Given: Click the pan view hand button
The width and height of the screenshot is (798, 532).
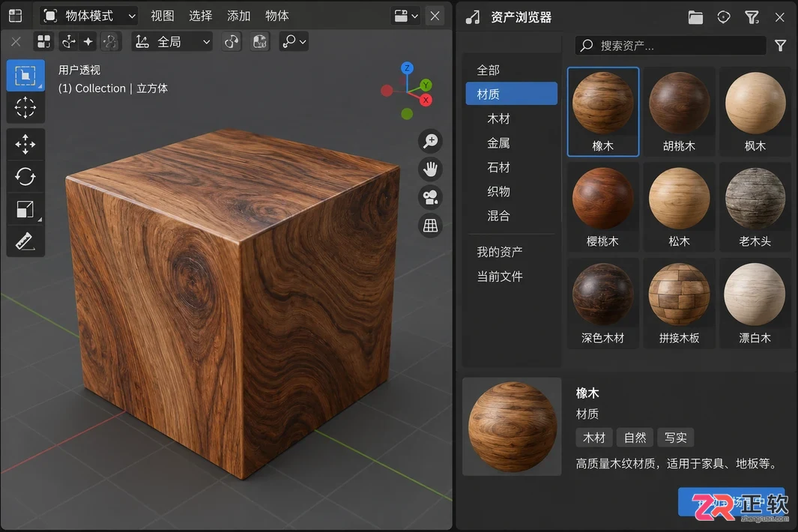Looking at the screenshot, I should [431, 169].
